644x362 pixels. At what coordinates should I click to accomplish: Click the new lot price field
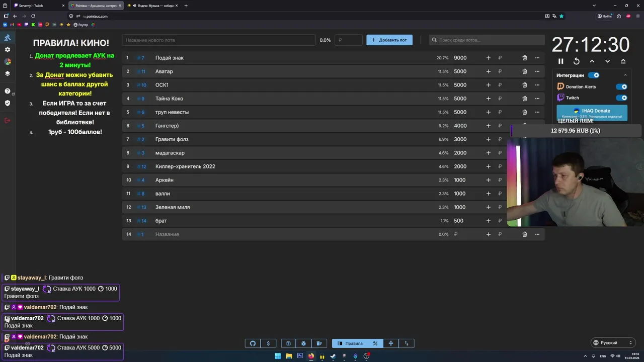click(x=348, y=40)
